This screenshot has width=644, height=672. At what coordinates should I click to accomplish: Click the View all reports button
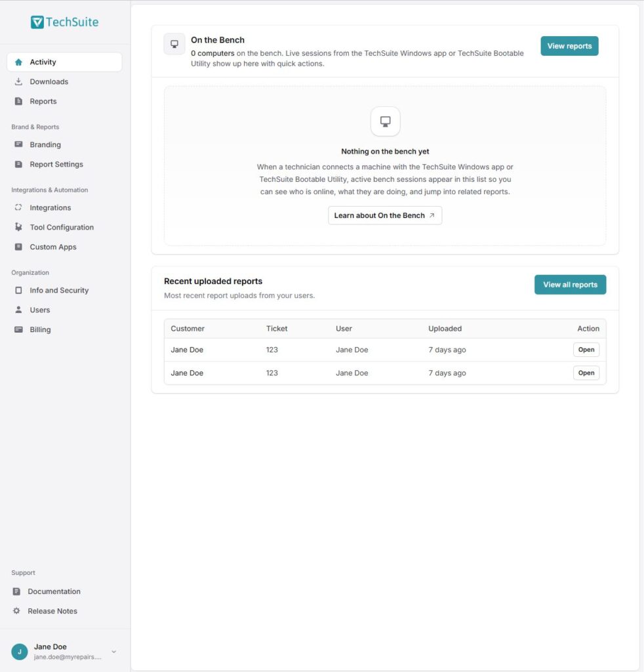[x=570, y=285]
